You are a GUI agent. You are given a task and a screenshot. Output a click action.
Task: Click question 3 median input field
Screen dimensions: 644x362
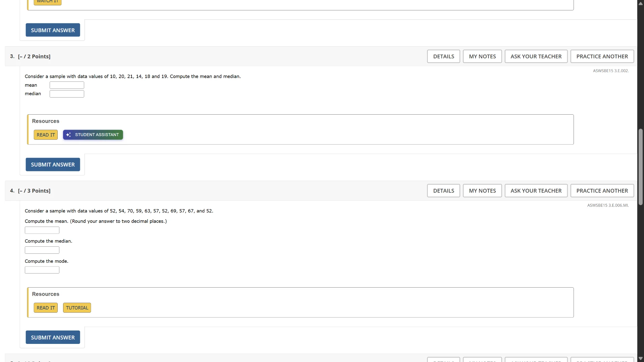67,94
